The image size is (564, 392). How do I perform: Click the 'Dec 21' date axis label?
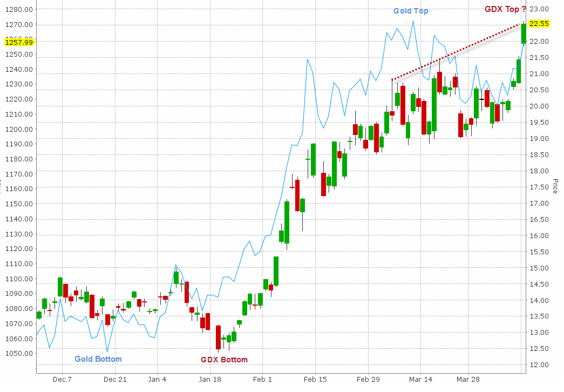point(115,380)
